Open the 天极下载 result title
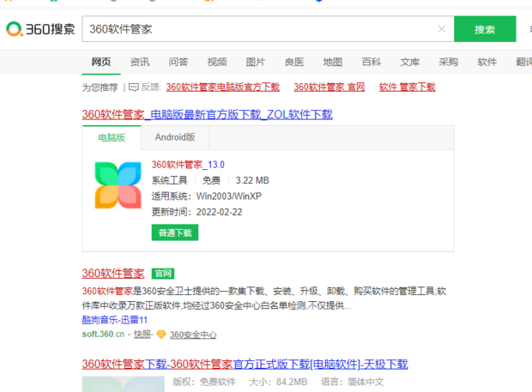The width and height of the screenshot is (532, 392). click(x=245, y=365)
